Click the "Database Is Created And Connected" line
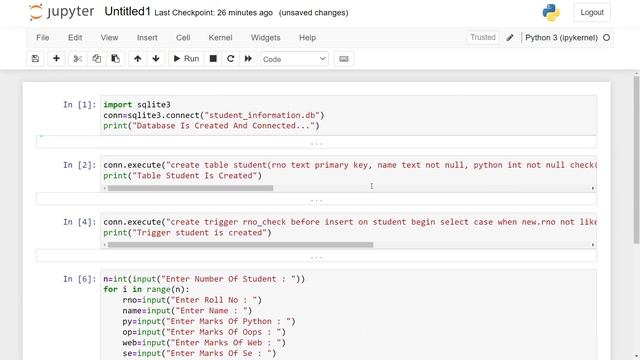The image size is (640, 360). [x=211, y=126]
